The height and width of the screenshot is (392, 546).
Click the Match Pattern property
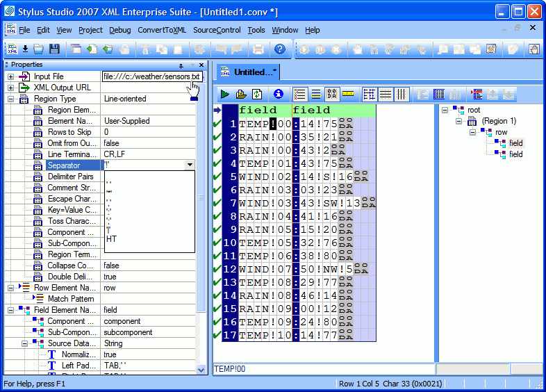click(x=71, y=299)
